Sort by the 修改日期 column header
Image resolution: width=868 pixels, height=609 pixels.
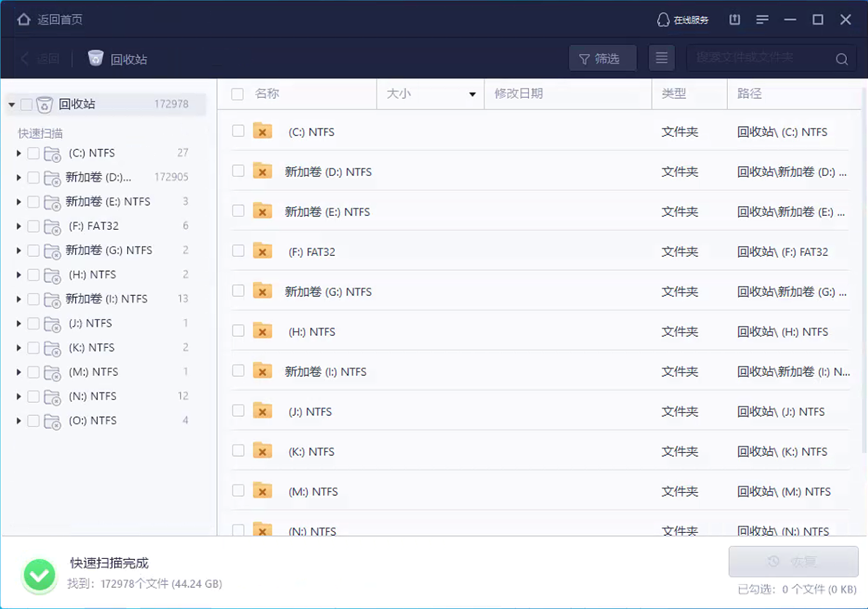[519, 94]
